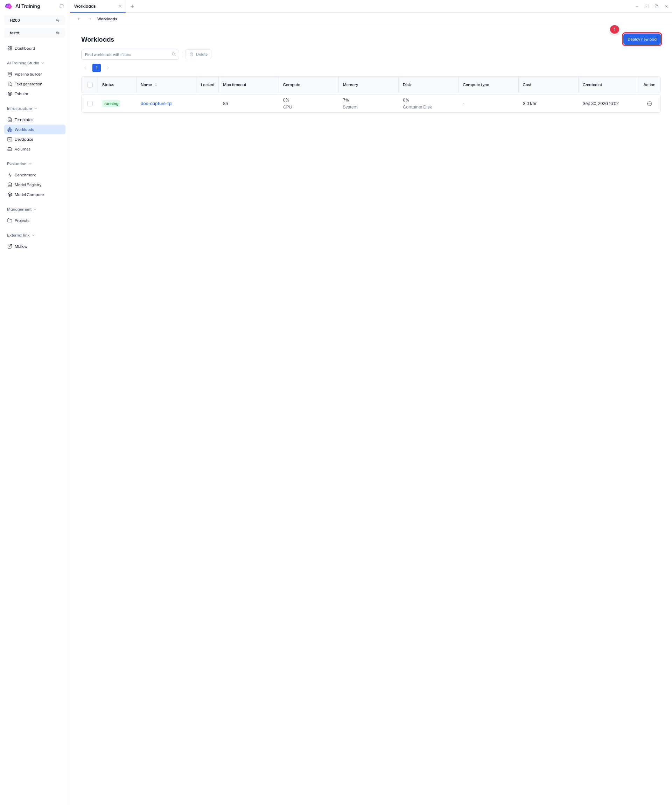The height and width of the screenshot is (805, 672).
Task: Select all workloads header checkbox
Action: coord(90,85)
